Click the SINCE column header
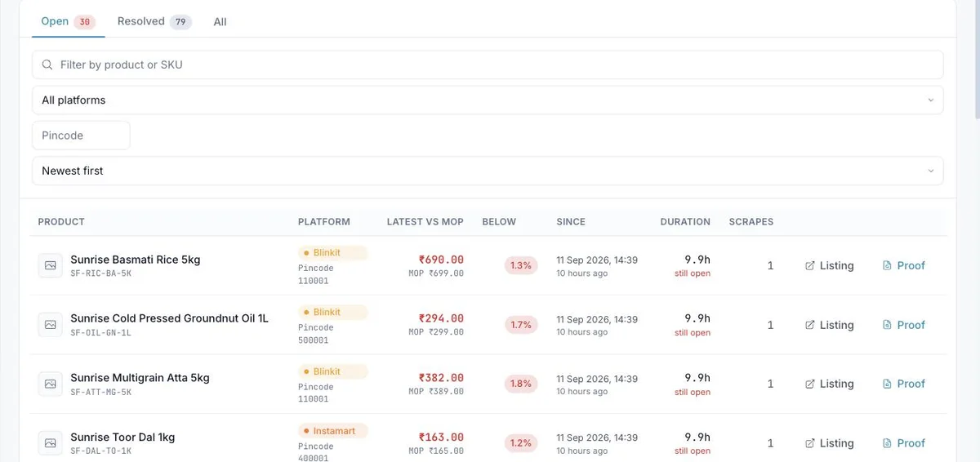 click(x=571, y=222)
